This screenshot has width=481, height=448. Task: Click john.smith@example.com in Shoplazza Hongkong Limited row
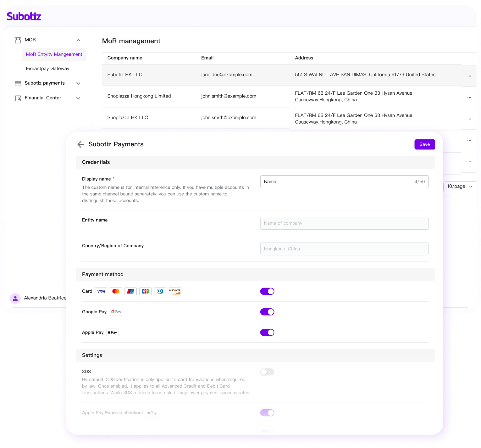229,96
